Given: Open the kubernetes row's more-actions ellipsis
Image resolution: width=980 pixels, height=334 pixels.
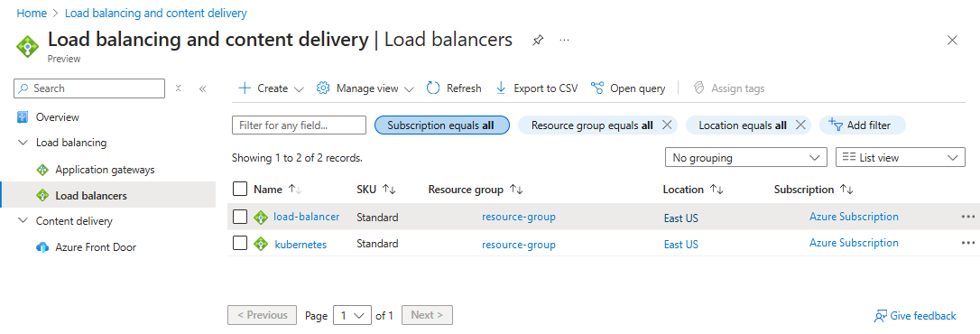Looking at the screenshot, I should pos(968,243).
